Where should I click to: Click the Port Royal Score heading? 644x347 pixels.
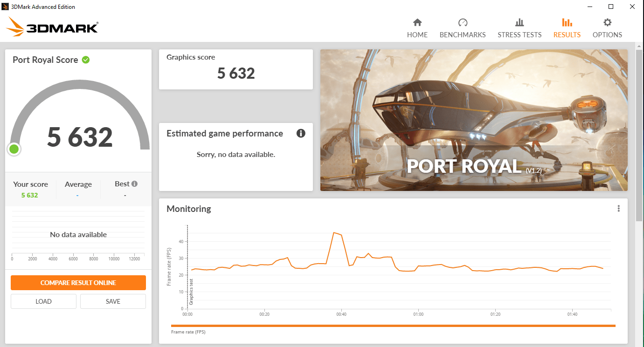coord(45,60)
